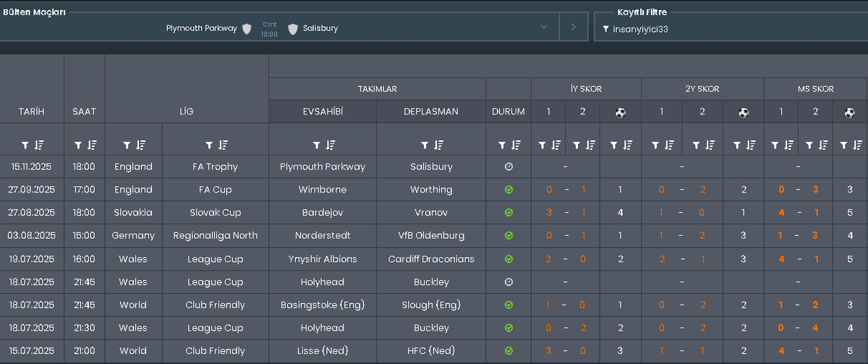Select the VfB Oldenburg team cell
868x364 pixels.
pos(431,235)
